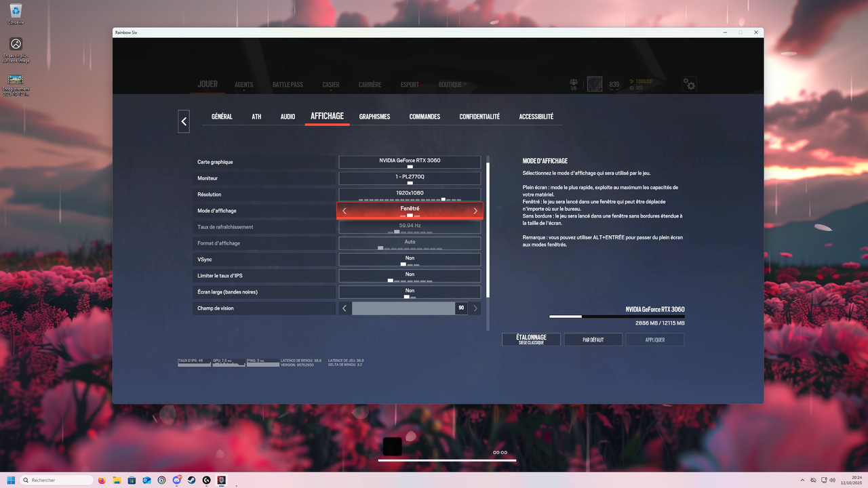Change the Moniteur 1 - PL2770Q selector
The image size is (868, 488).
click(410, 178)
